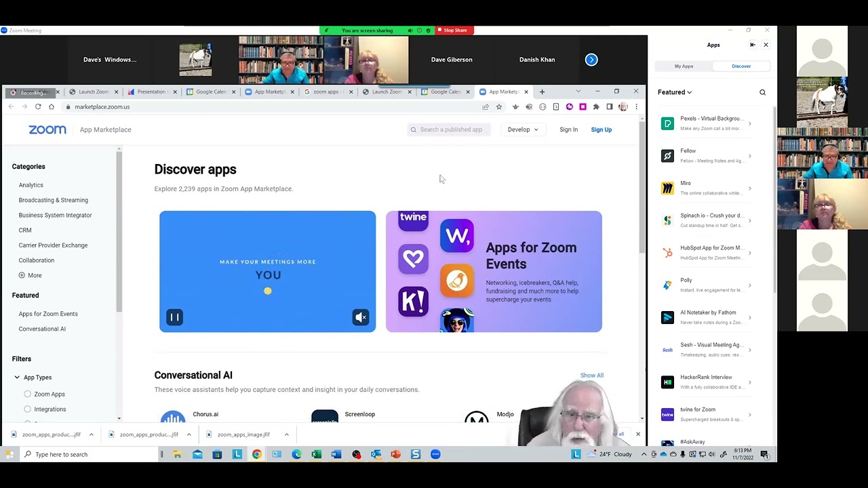Open twine for Zoom app icon
Image resolution: width=868 pixels, height=488 pixels.
tap(668, 414)
